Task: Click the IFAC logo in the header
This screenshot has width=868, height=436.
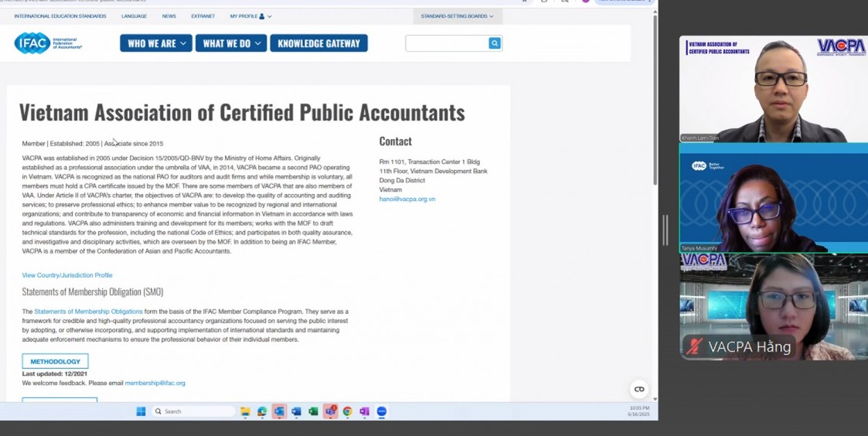Action: point(48,43)
